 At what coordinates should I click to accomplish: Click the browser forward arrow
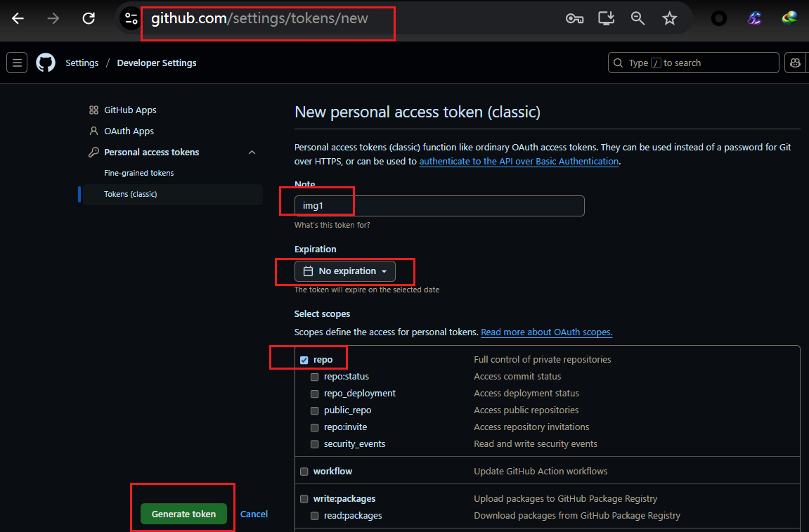[x=53, y=18]
